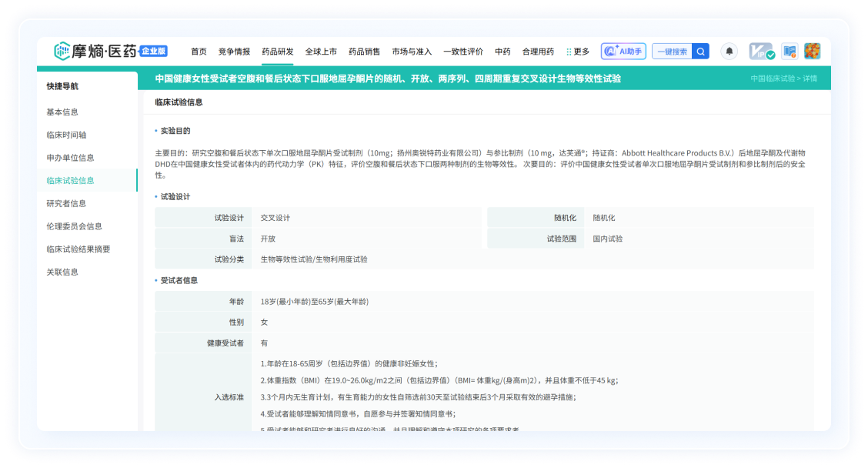Open the 竞争情报 menu
The width and height of the screenshot is (868, 468).
coord(234,52)
